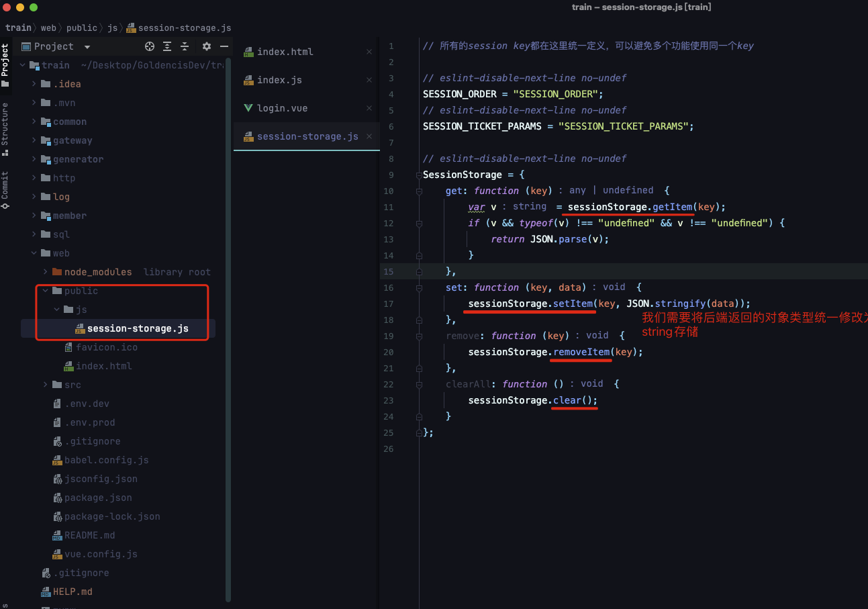This screenshot has height=609, width=868.
Task: Click the SESSION_ORDER assignment on line 4
Action: click(x=513, y=94)
